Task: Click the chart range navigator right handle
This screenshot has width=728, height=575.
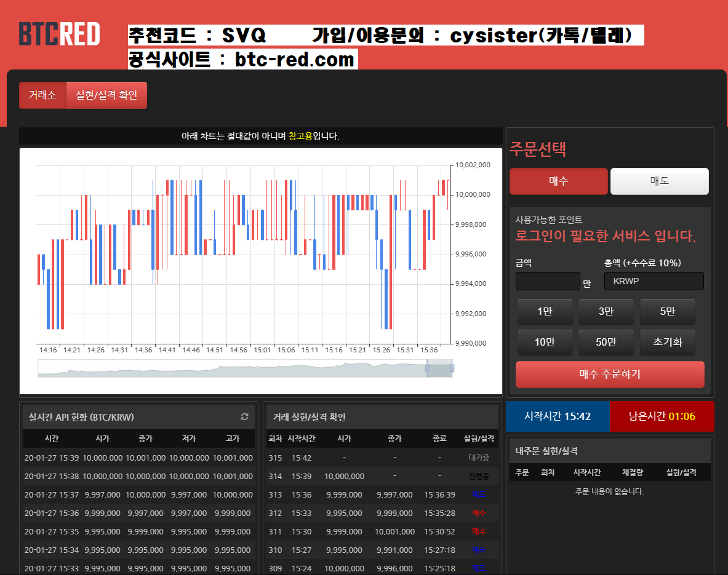Action: (x=452, y=368)
